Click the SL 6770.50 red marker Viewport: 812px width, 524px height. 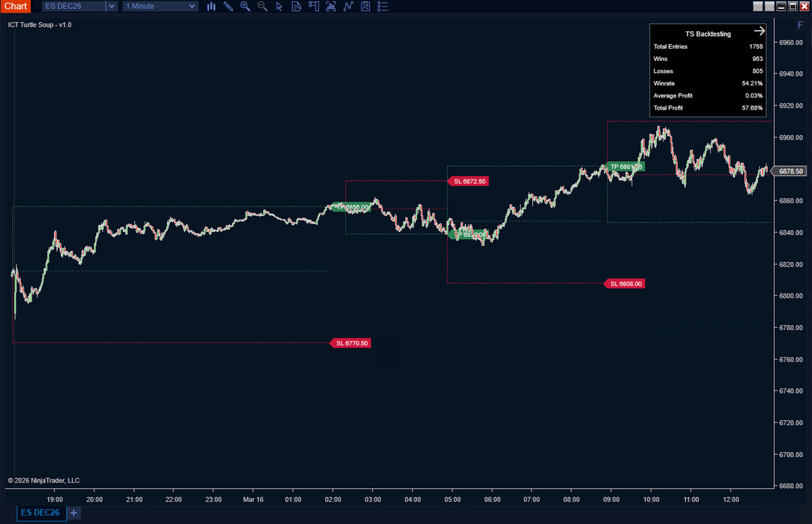(x=350, y=343)
